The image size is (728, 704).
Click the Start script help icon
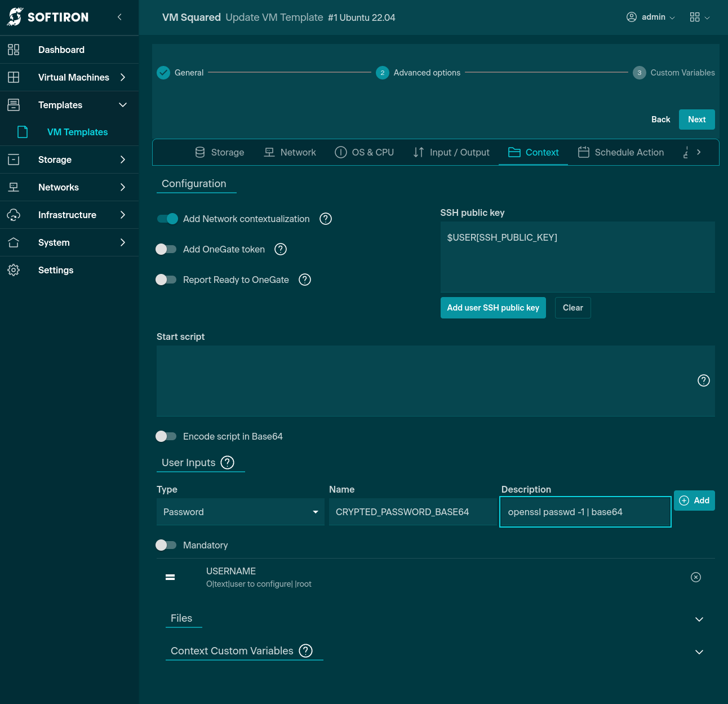pyautogui.click(x=703, y=380)
